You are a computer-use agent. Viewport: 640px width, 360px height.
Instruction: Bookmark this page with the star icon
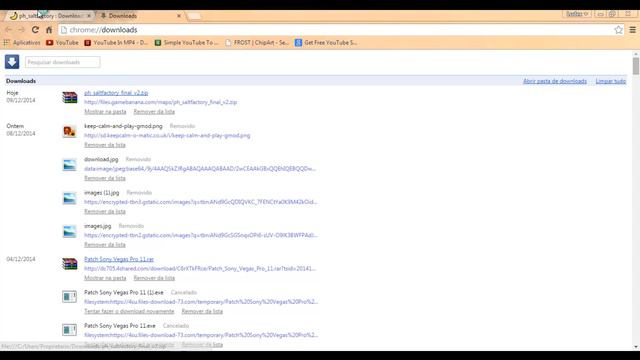[618, 30]
